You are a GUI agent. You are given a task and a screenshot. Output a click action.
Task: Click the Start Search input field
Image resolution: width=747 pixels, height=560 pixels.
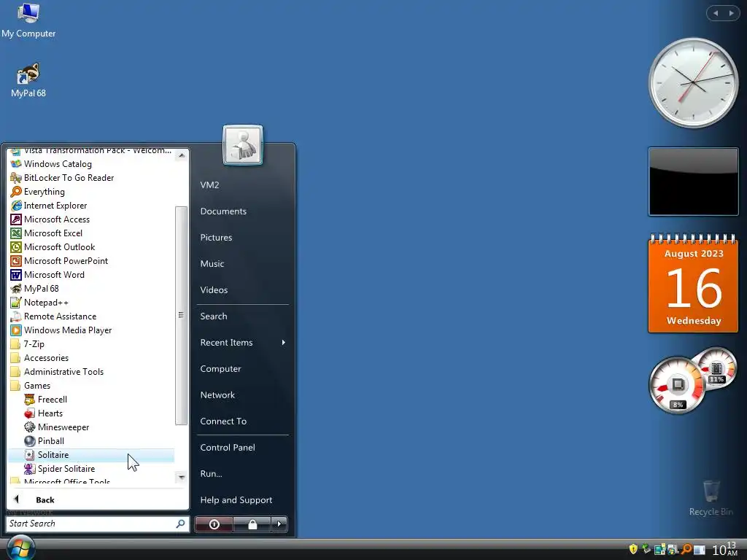tap(90, 524)
